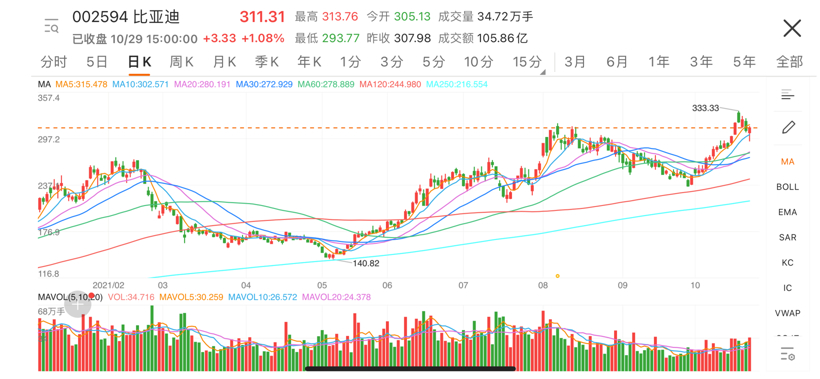Select the SAR indicator
The width and height of the screenshot is (820, 379).
[x=788, y=237]
